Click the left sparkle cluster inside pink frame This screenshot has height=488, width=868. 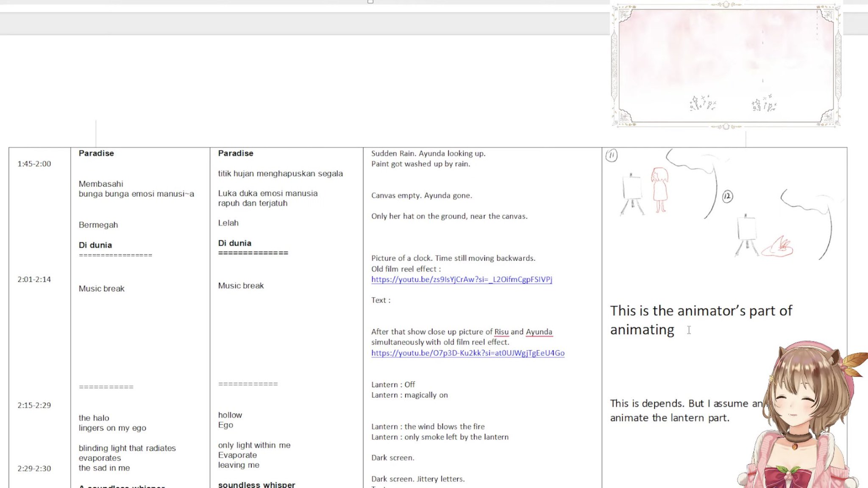pos(702,103)
